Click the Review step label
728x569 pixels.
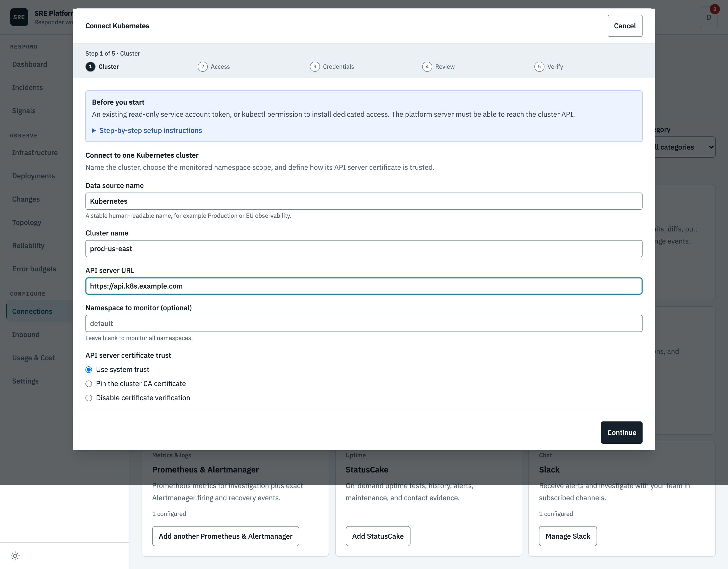(x=445, y=67)
